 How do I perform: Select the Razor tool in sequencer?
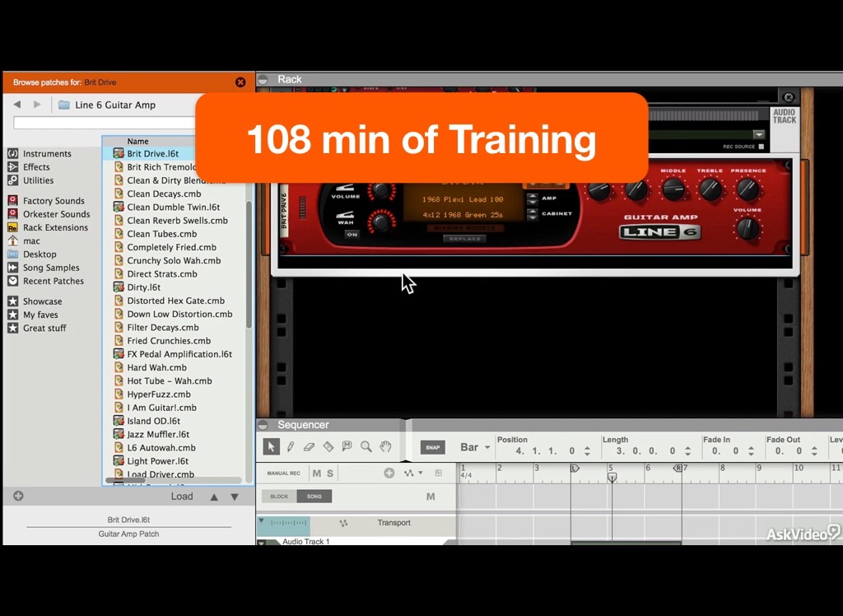(328, 446)
